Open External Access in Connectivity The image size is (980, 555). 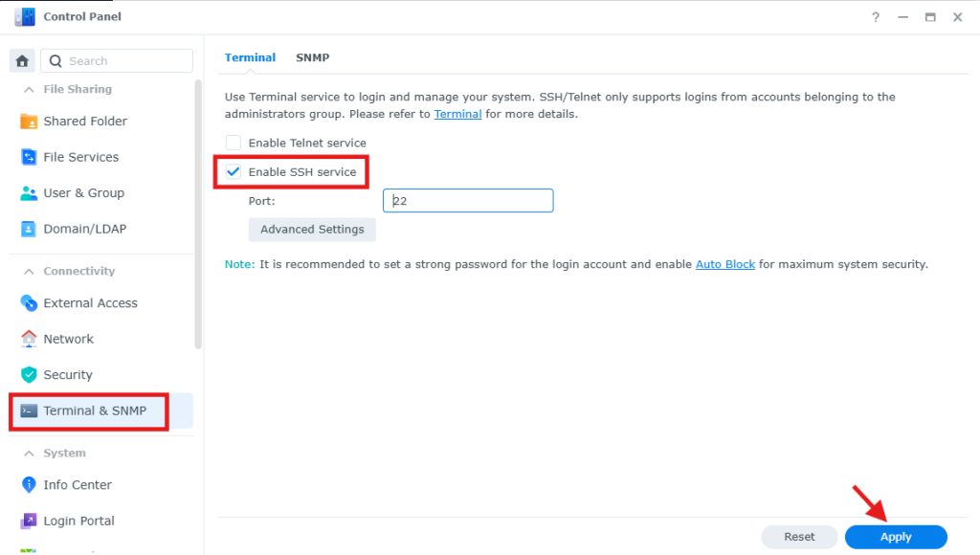coord(90,303)
